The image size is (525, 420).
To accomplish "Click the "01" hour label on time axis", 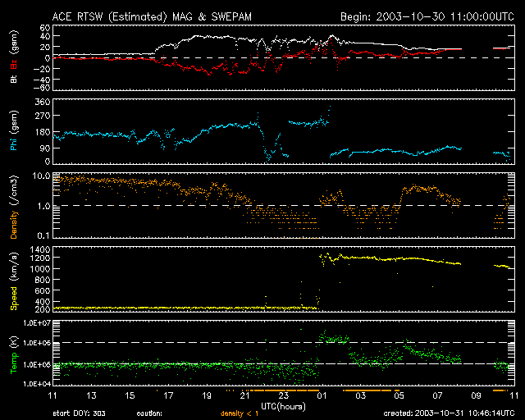I will [x=322, y=395].
